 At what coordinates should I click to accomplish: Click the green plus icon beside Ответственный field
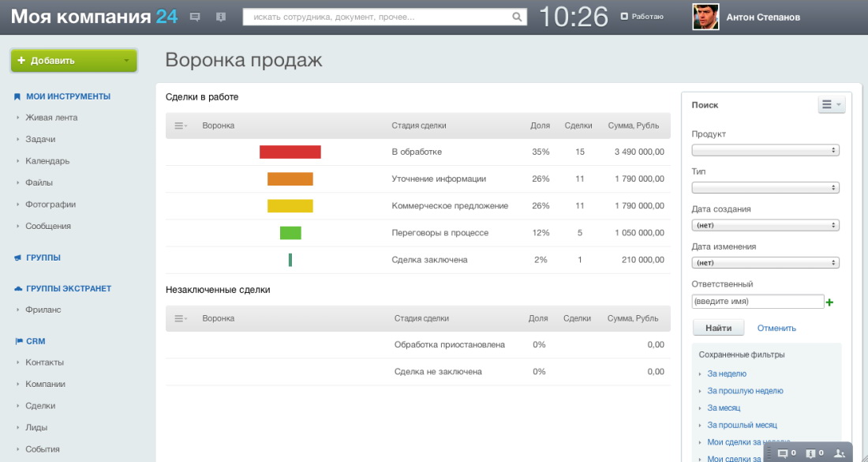tap(829, 302)
